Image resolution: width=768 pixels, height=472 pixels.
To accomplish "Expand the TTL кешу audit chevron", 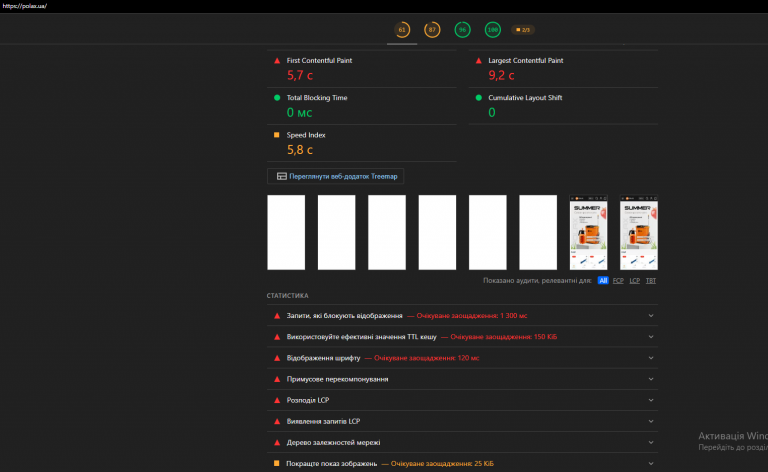I will click(x=651, y=337).
